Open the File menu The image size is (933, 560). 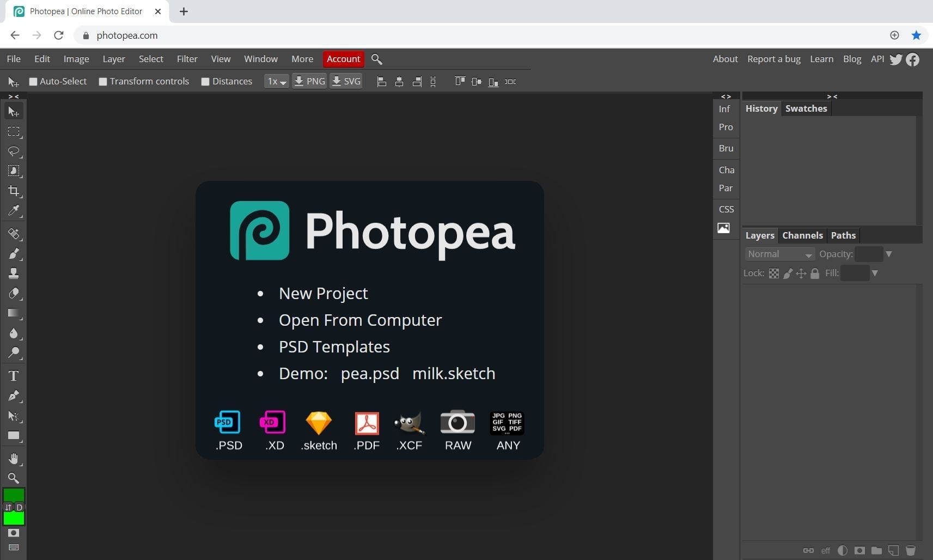point(14,59)
